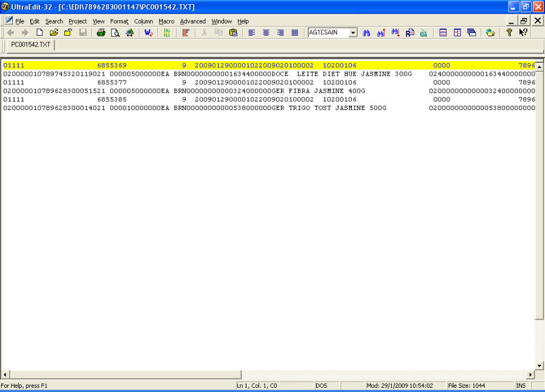This screenshot has height=392, width=545.
Task: Open the Advanced menu
Action: coord(193,21)
